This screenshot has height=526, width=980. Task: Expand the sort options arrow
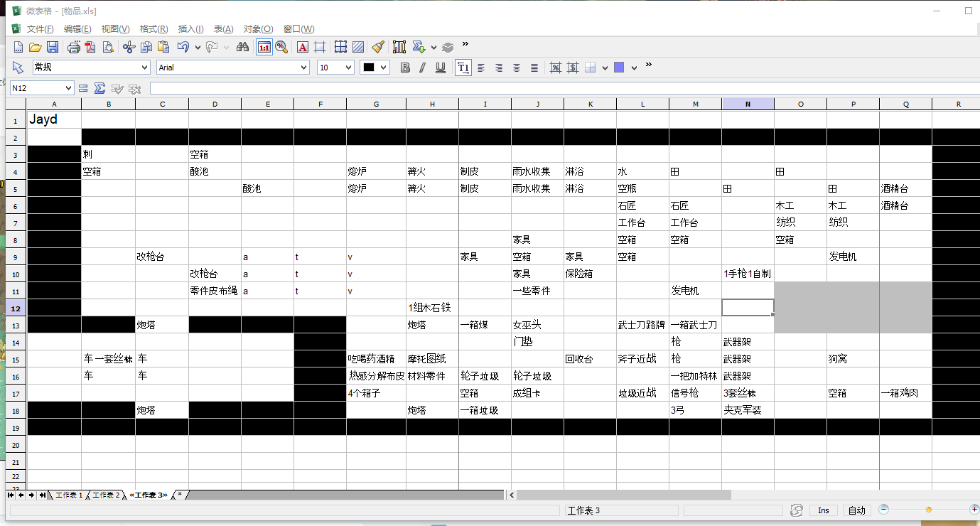tap(434, 48)
